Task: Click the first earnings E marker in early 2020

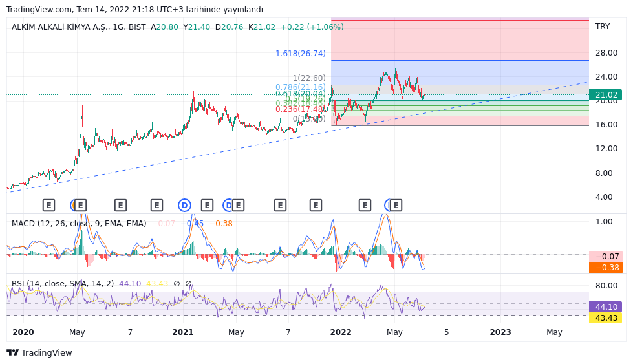Action: pos(48,206)
